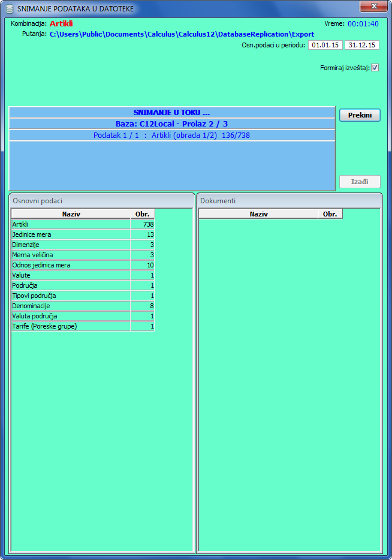Click Naziv column header in Dokumenti panel
392x560 pixels.
pos(258,214)
